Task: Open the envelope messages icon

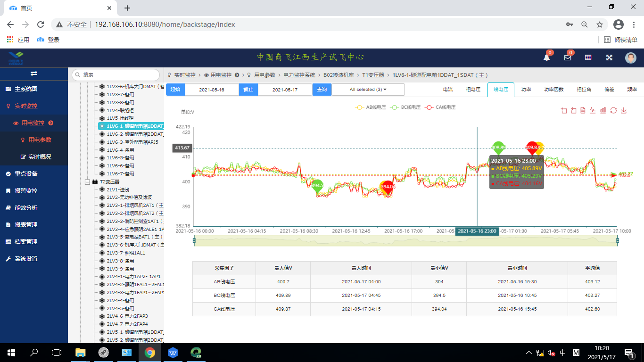Action: pos(567,58)
